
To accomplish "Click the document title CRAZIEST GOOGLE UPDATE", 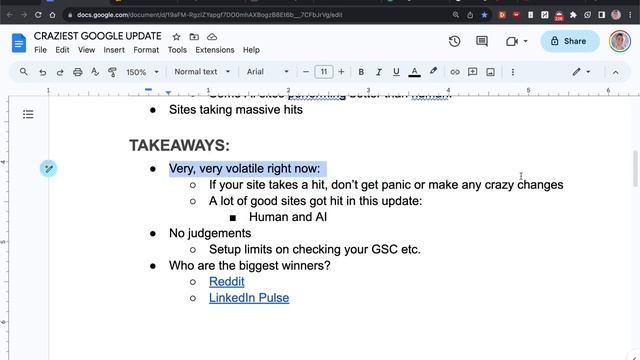I will [98, 36].
